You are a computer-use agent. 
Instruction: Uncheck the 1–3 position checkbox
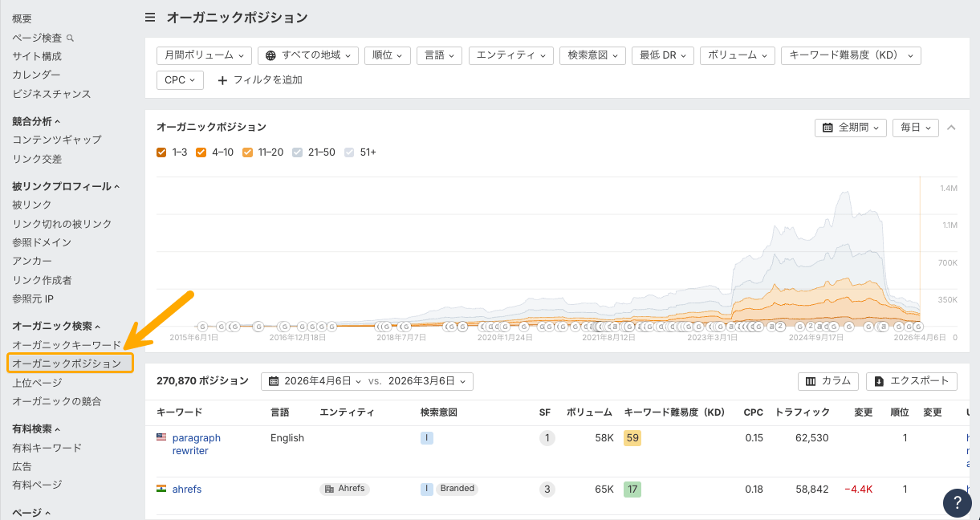pyautogui.click(x=161, y=152)
